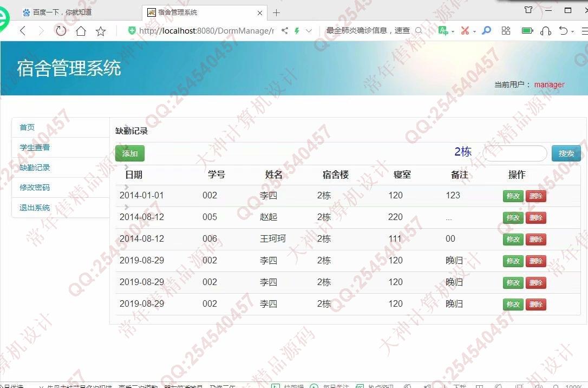Open a new tab with the plus button
The height and width of the screenshot is (388, 588).
click(x=276, y=13)
